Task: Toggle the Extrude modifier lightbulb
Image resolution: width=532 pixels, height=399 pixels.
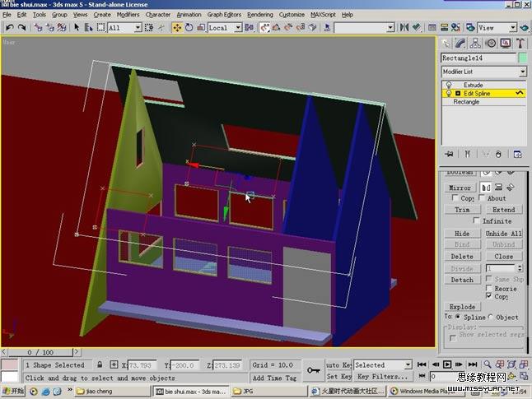Action: 449,85
